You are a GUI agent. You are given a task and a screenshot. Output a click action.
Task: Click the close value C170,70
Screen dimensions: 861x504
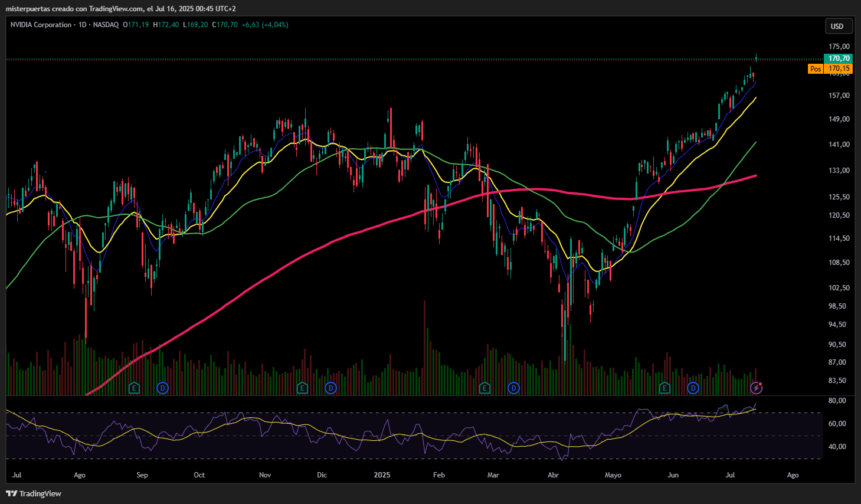tap(225, 25)
